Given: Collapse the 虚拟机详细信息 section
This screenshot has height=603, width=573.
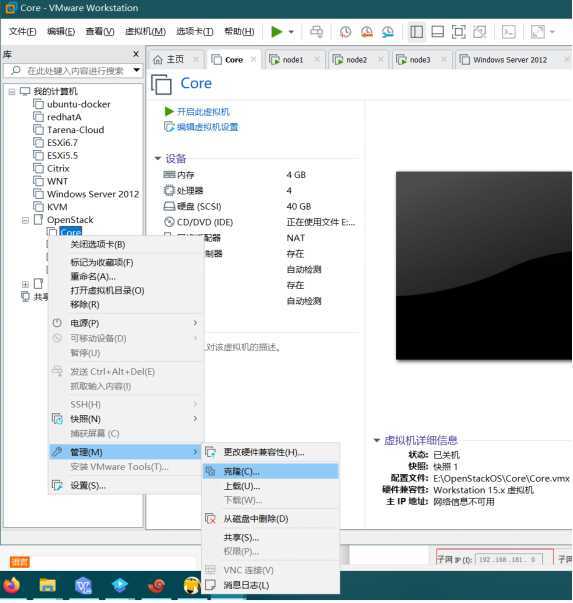Looking at the screenshot, I should [377, 440].
